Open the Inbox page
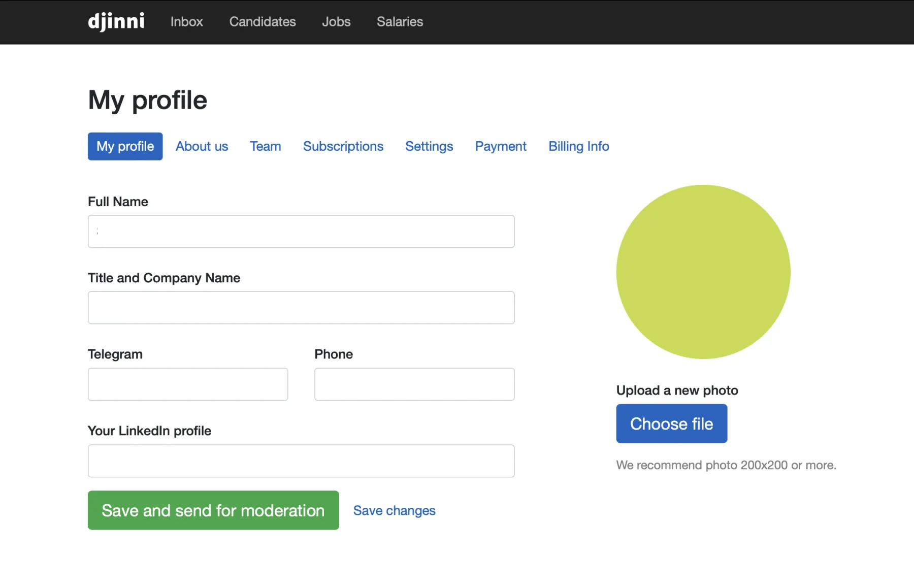 pos(186,22)
